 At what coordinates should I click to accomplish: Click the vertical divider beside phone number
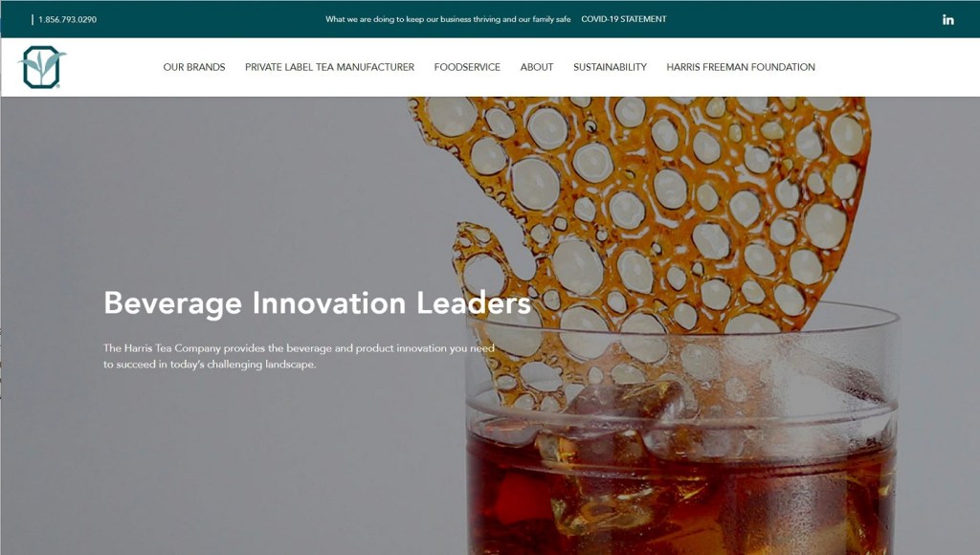(33, 19)
